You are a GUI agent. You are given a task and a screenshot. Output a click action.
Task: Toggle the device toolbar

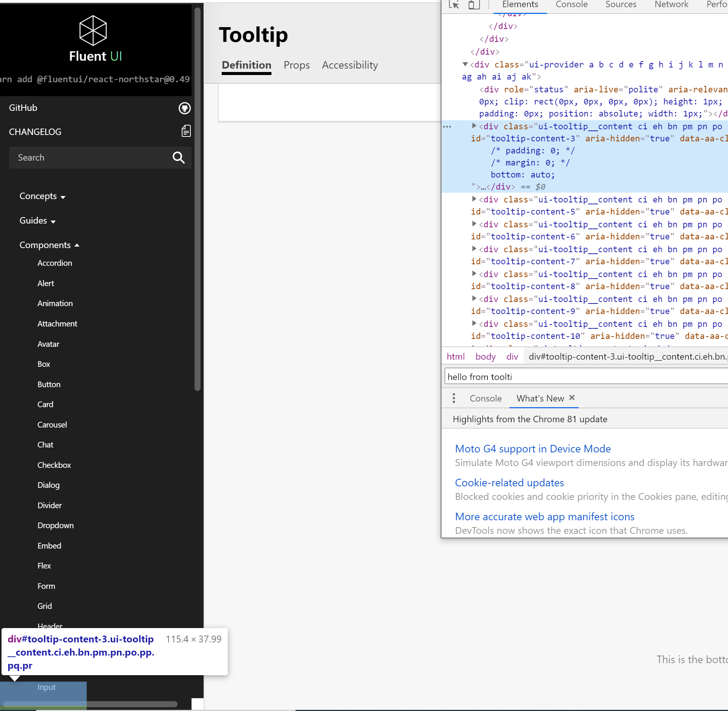[x=474, y=5]
